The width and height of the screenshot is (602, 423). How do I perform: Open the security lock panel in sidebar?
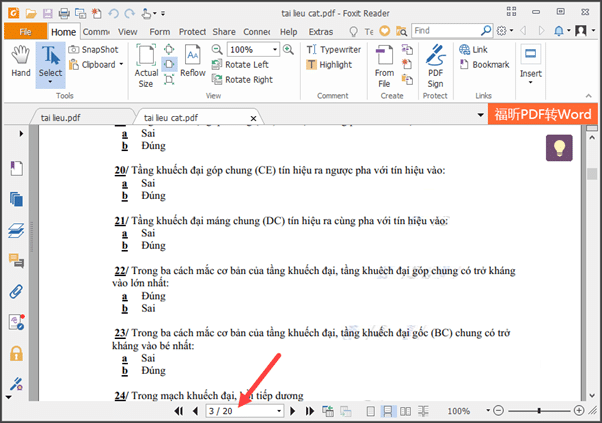[x=16, y=353]
